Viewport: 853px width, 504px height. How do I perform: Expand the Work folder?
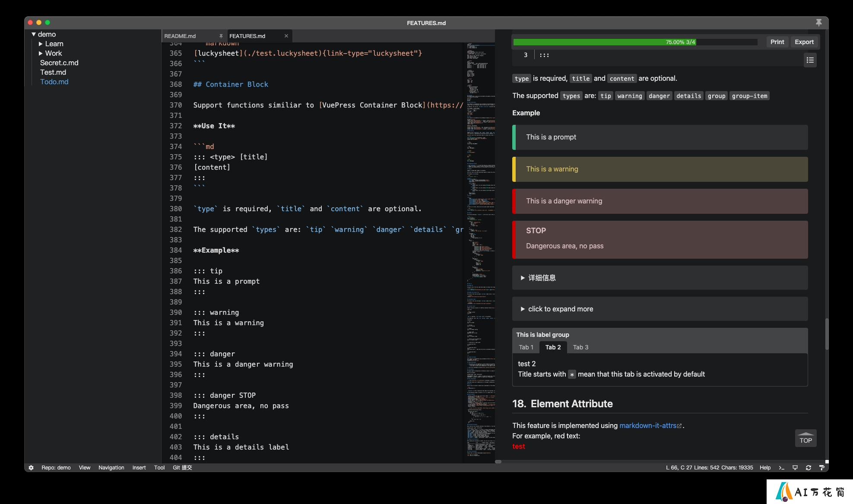41,53
